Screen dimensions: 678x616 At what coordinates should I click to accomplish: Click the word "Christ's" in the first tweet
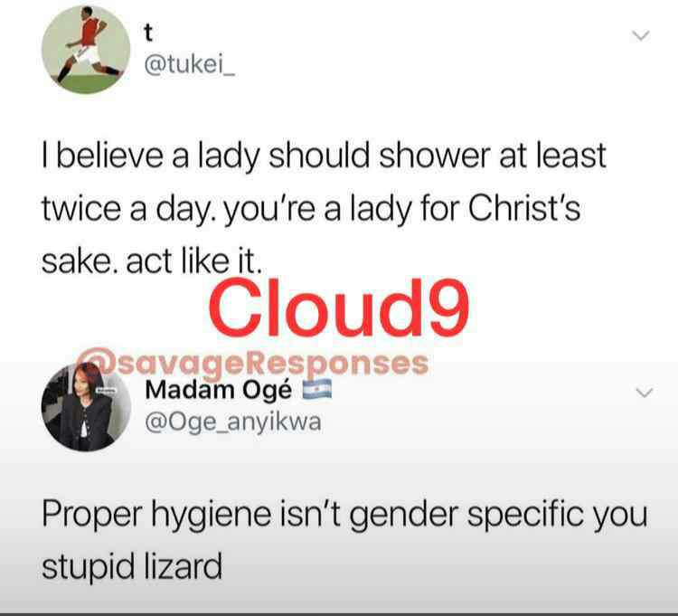click(x=524, y=208)
